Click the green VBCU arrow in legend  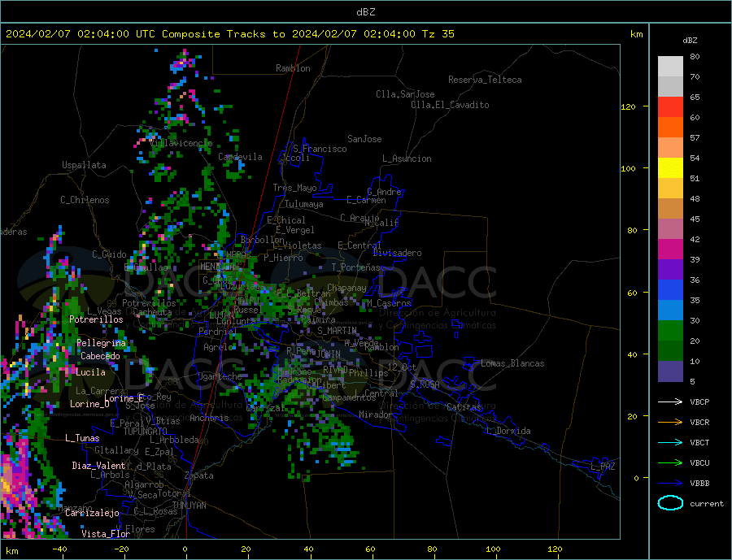pyautogui.click(x=670, y=463)
